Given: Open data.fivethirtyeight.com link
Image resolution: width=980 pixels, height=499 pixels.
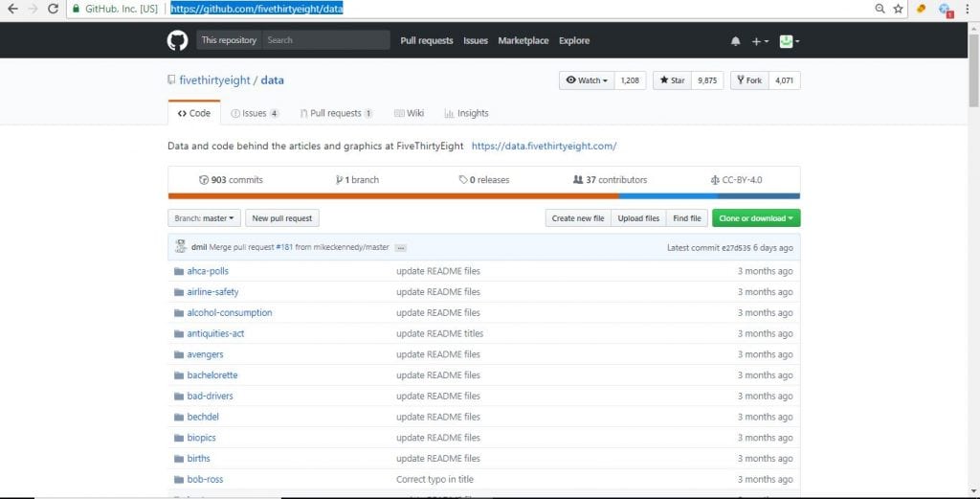Looking at the screenshot, I should (544, 146).
